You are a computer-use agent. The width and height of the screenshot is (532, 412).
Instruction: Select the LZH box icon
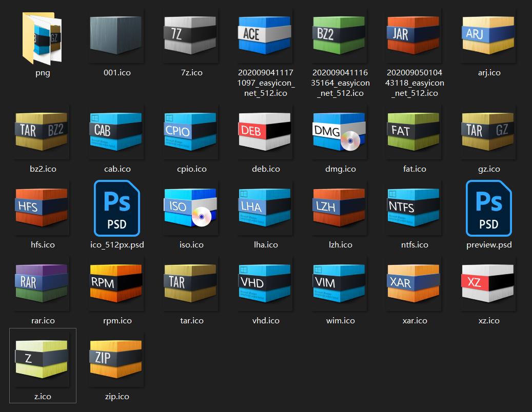339,208
